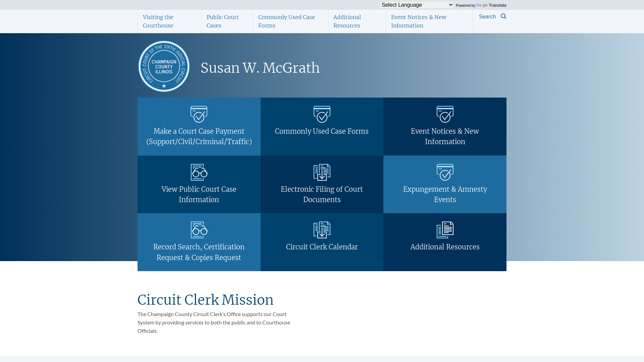Open the Visiting the Courthouse menu

pyautogui.click(x=169, y=21)
